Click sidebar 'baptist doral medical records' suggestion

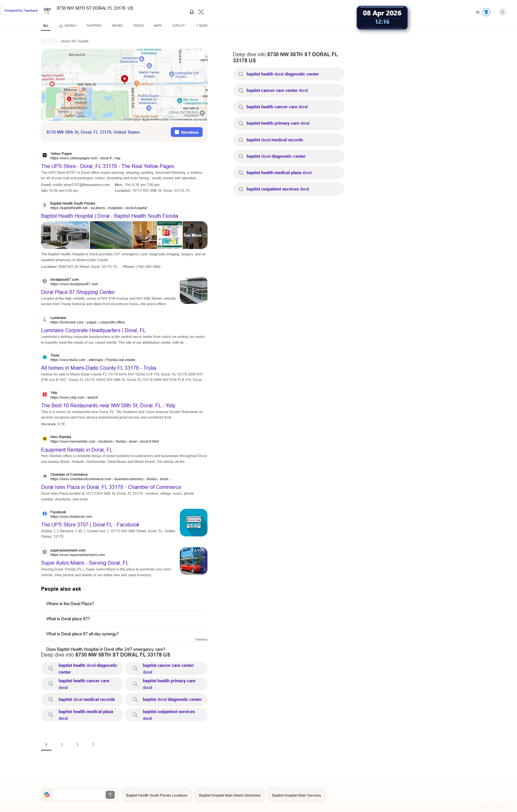click(288, 140)
